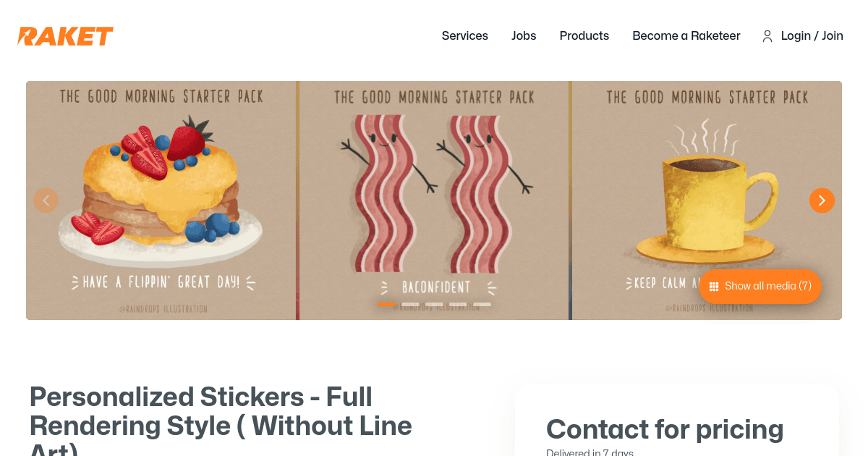Click the highlighted first carousel indicator
This screenshot has width=868, height=456.
[x=386, y=304]
